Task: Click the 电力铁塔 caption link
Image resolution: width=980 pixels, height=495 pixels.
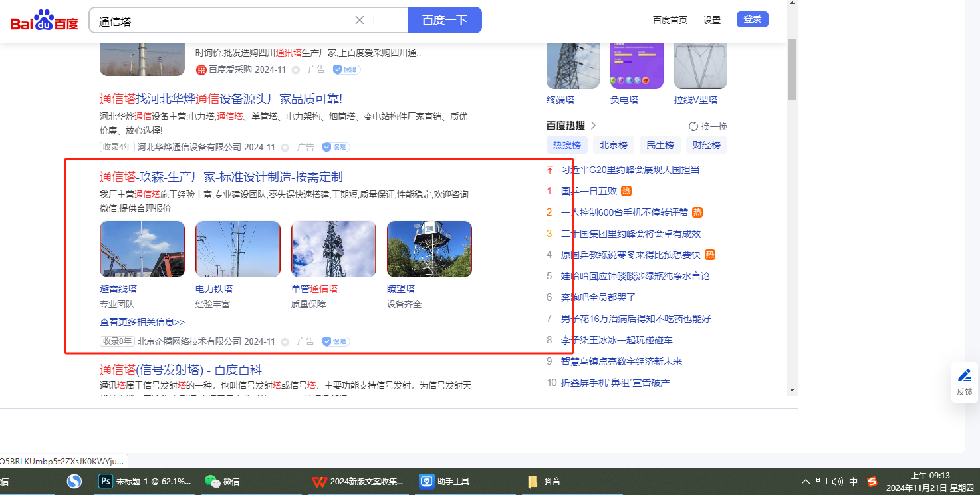Action: pyautogui.click(x=214, y=289)
